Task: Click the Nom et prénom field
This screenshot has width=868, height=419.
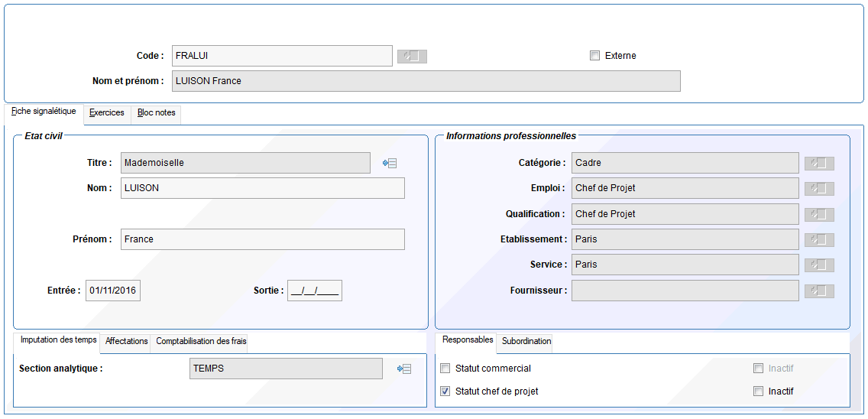Action: point(426,81)
